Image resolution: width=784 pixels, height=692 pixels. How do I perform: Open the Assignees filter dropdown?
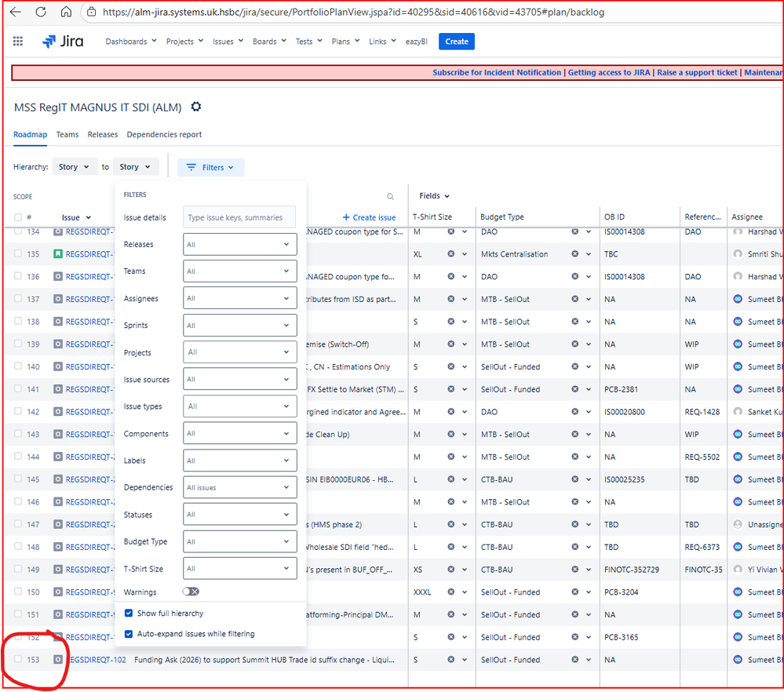click(239, 298)
